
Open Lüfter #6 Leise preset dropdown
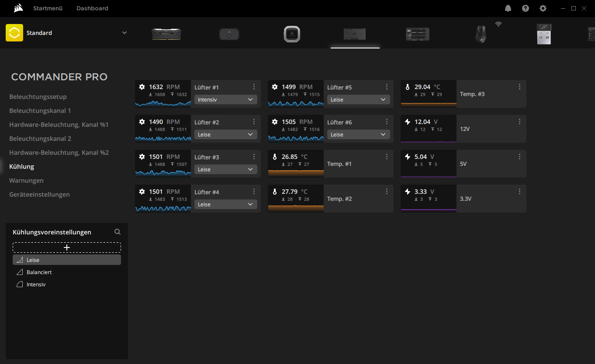tap(359, 134)
